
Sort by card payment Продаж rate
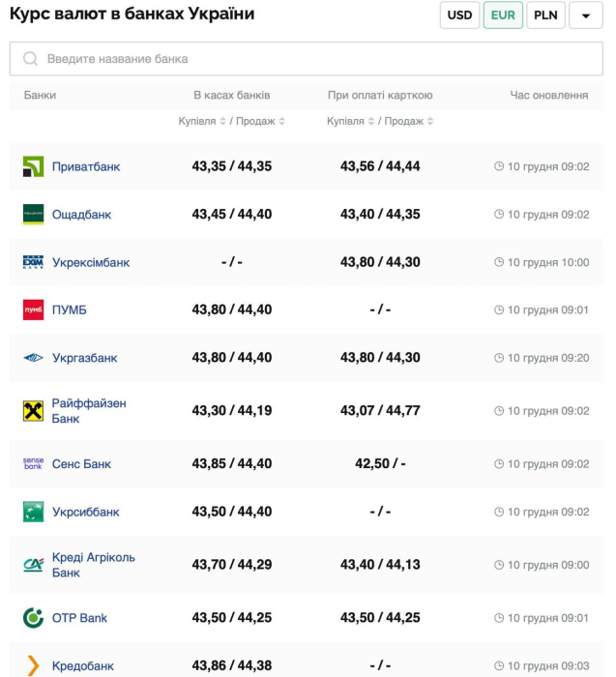pyautogui.click(x=430, y=122)
